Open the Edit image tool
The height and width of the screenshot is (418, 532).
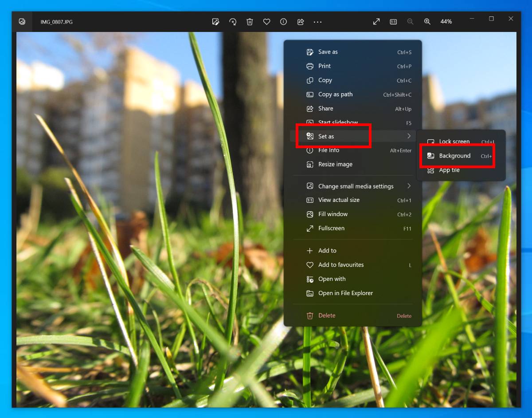216,21
